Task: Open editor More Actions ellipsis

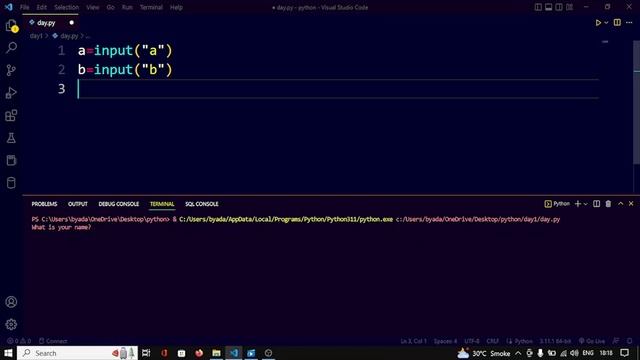Action: [x=629, y=22]
